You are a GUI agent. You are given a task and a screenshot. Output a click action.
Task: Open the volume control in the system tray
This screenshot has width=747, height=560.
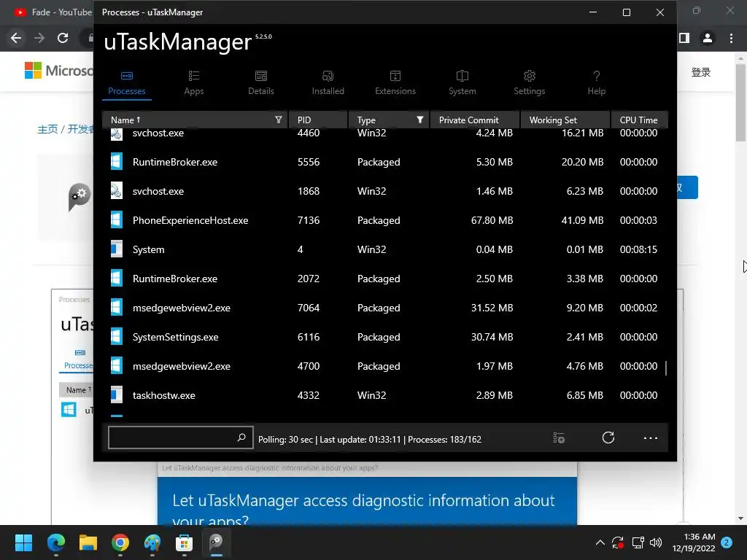point(656,542)
